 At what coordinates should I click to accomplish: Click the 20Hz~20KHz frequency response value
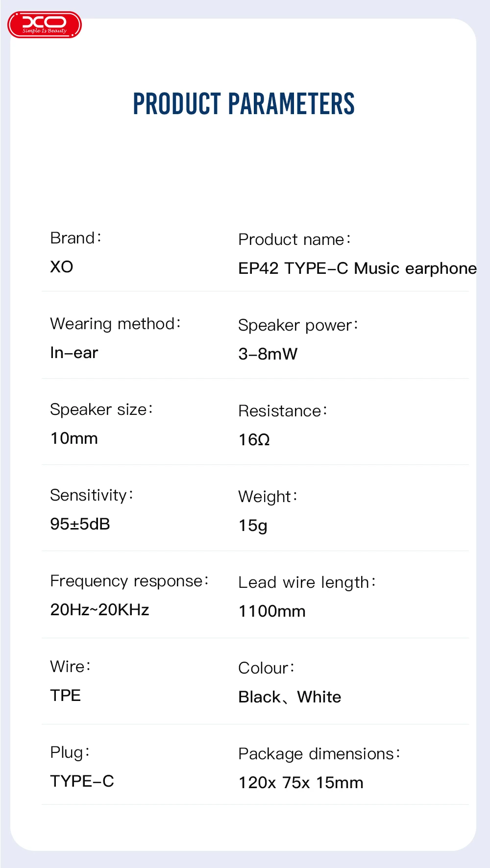100,610
